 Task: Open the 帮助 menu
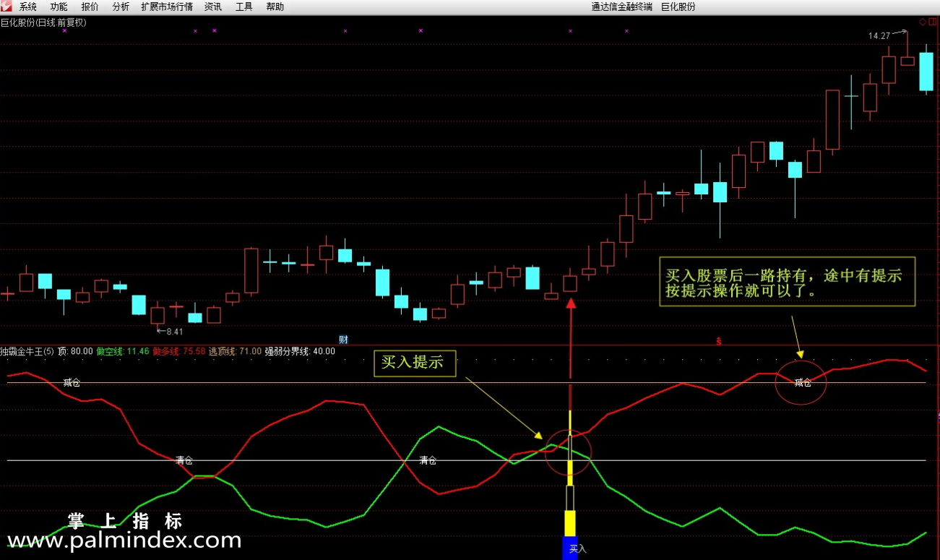[275, 7]
